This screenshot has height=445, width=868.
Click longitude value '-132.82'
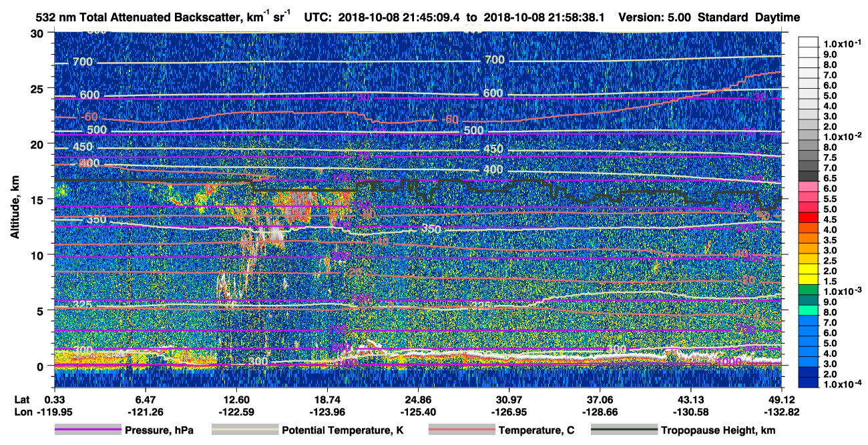coord(782,412)
